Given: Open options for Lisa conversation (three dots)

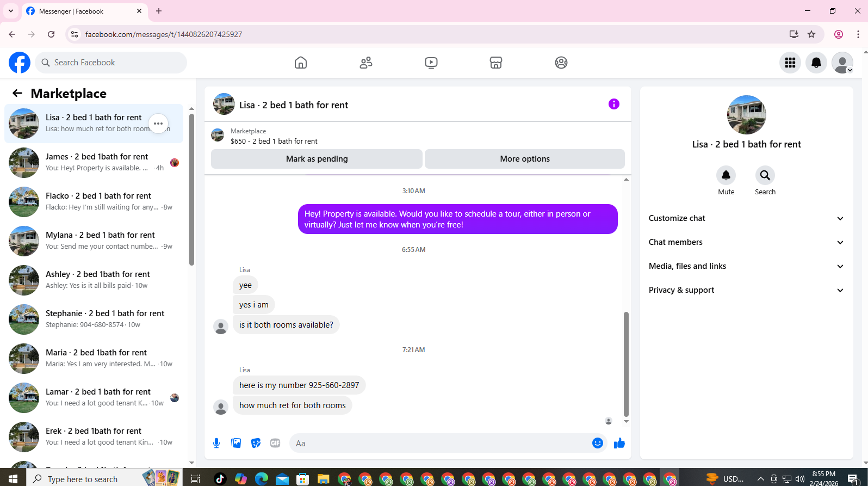Looking at the screenshot, I should [x=158, y=124].
